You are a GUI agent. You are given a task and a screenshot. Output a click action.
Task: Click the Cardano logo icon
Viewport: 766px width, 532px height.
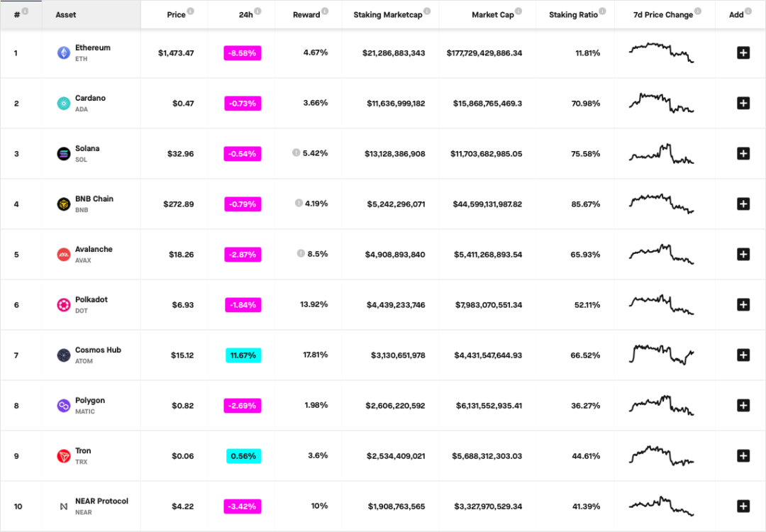[64, 103]
